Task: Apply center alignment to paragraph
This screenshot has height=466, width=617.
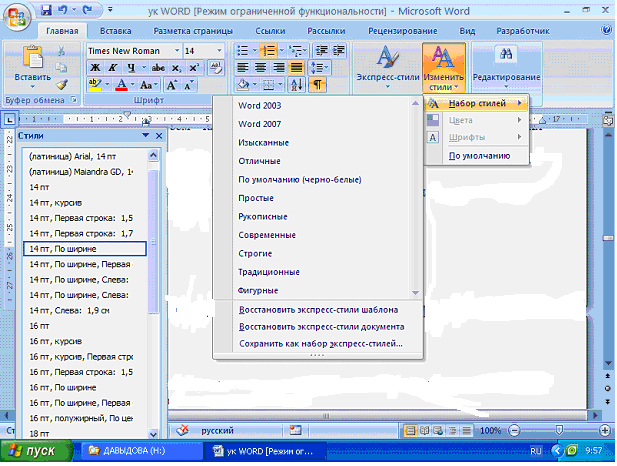Action: click(x=262, y=68)
